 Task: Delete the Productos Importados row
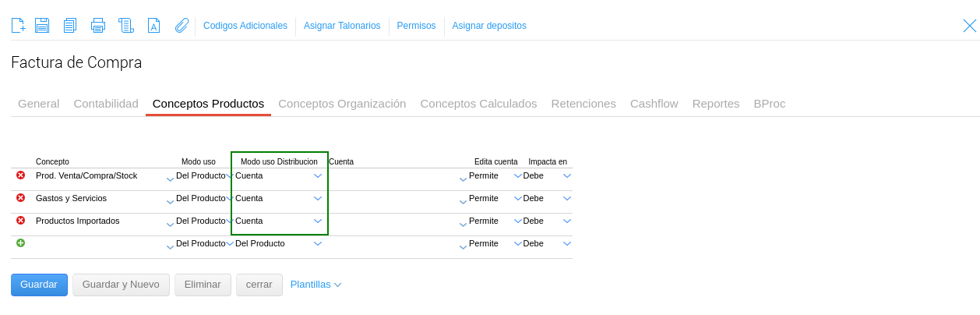(20, 221)
